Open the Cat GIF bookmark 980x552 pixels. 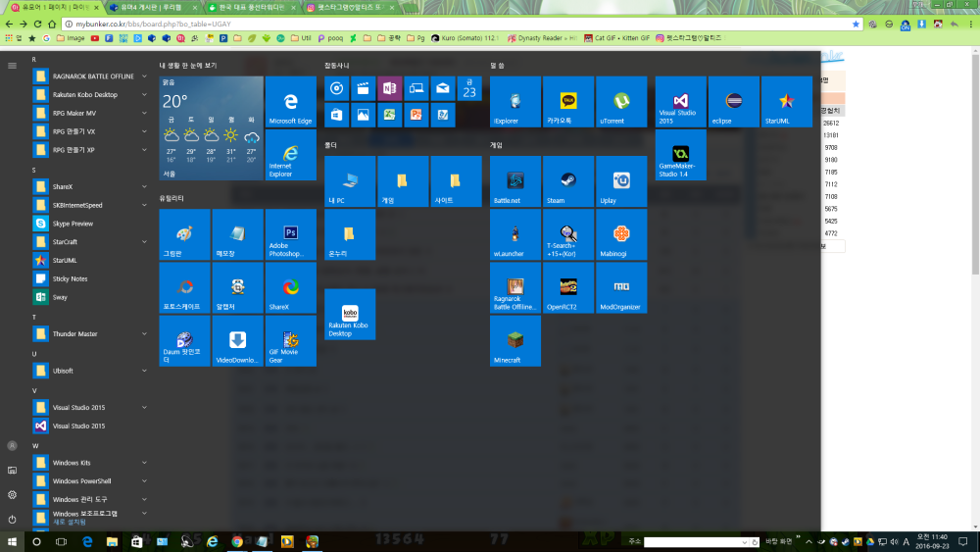point(616,38)
